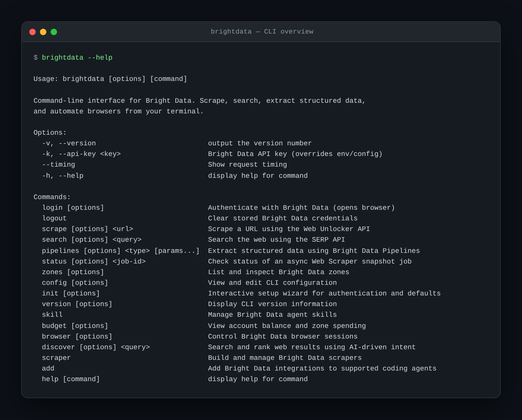Click 'Add Bright Data integrations to supported coding agents'

pyautogui.click(x=322, y=368)
